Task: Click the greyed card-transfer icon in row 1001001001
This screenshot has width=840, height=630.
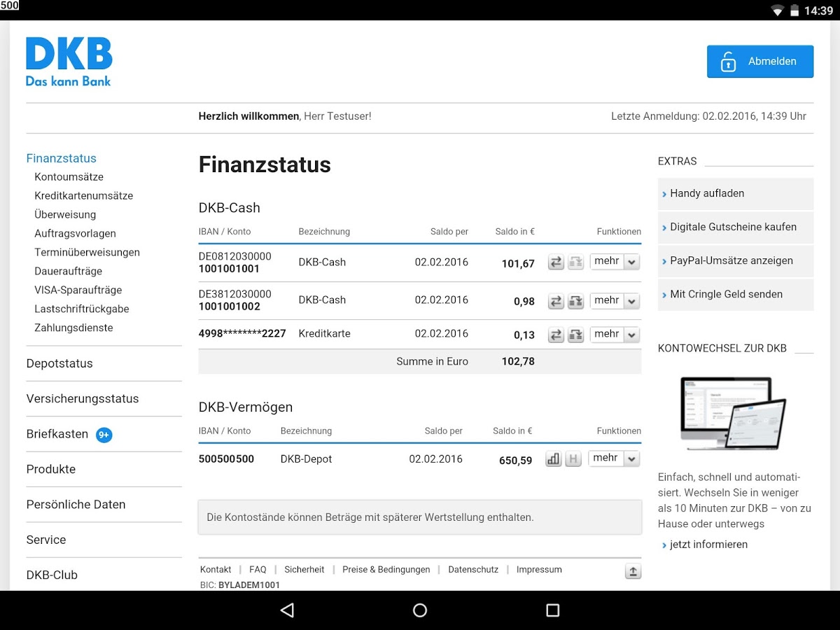Action: tap(576, 262)
